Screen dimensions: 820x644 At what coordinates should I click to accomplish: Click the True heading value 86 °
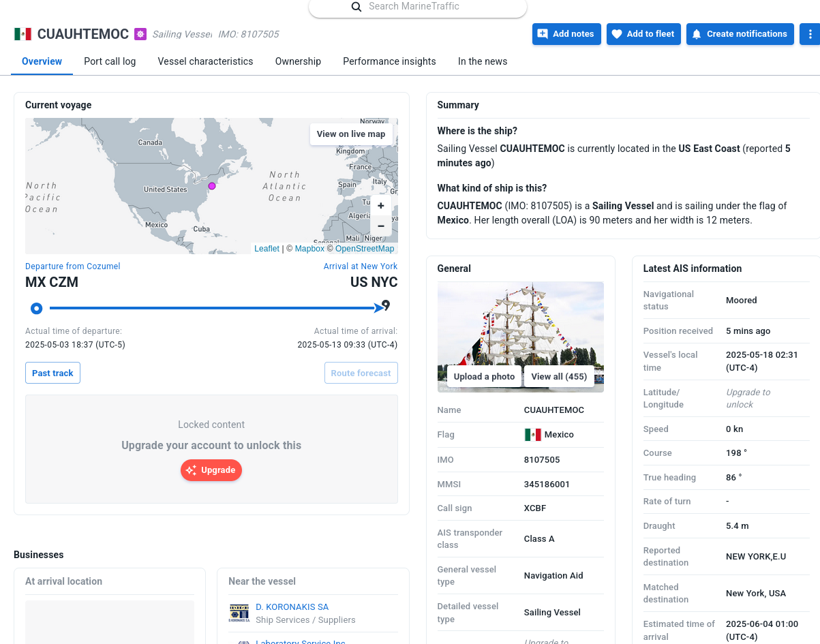tap(734, 478)
